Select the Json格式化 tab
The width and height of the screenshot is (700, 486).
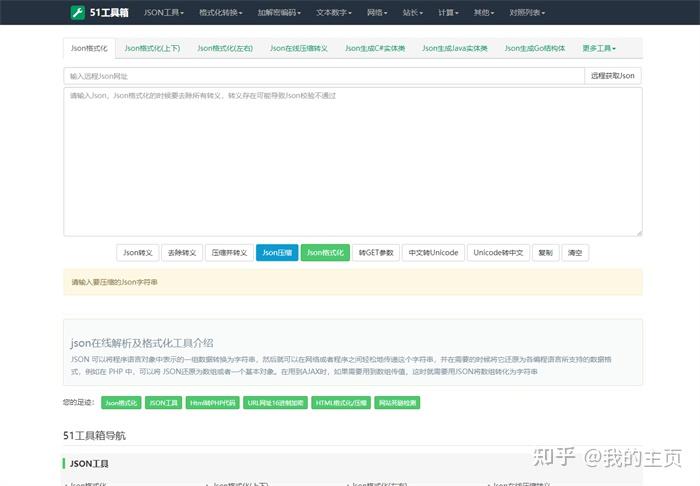click(x=89, y=48)
